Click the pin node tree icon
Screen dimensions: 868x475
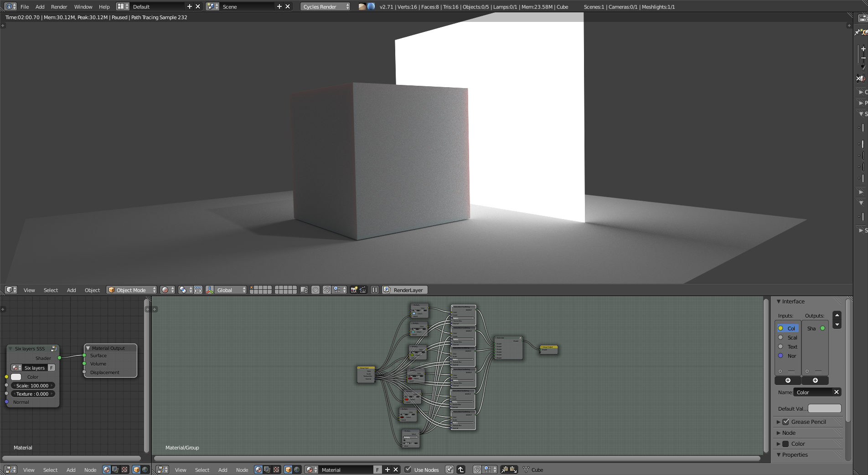point(449,470)
